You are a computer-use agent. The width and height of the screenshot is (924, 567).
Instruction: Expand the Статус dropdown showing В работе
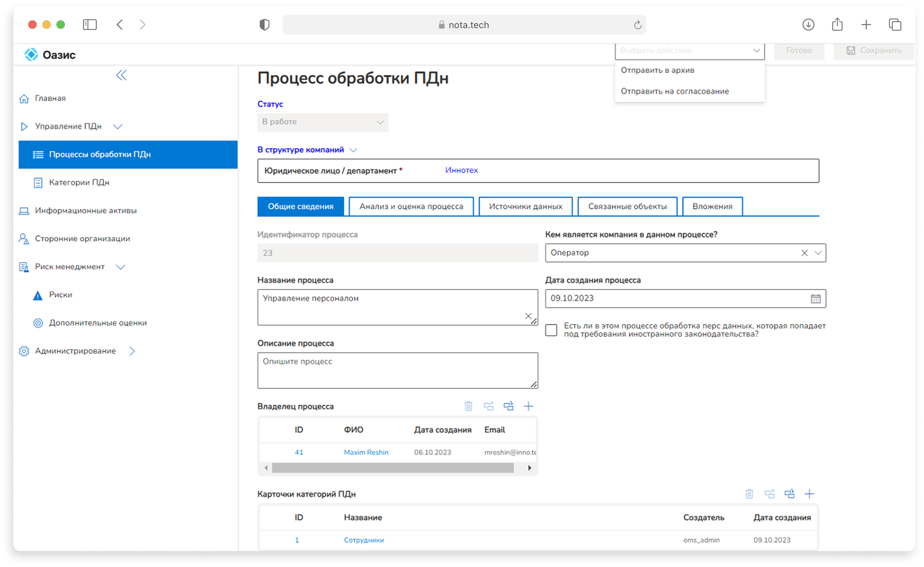click(322, 122)
